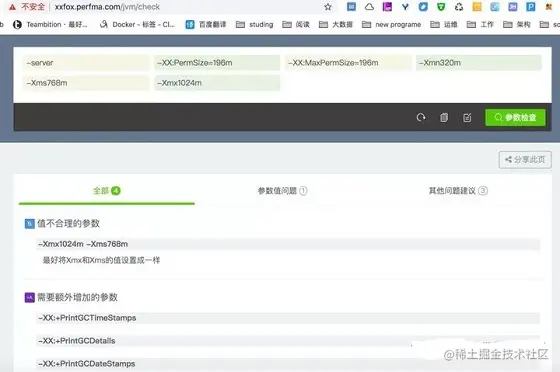Click the purple icon beside 需要额外增加的参数
This screenshot has width=560, height=372.
[29, 297]
